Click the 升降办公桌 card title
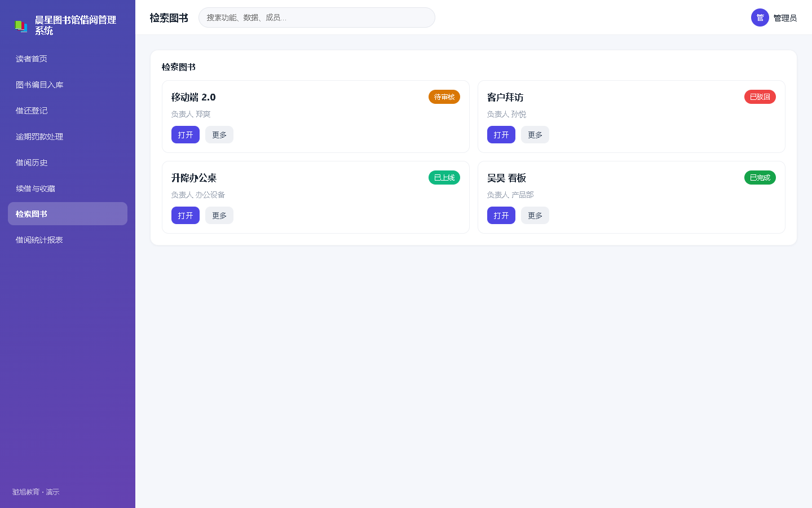This screenshot has width=812, height=508. tap(194, 178)
